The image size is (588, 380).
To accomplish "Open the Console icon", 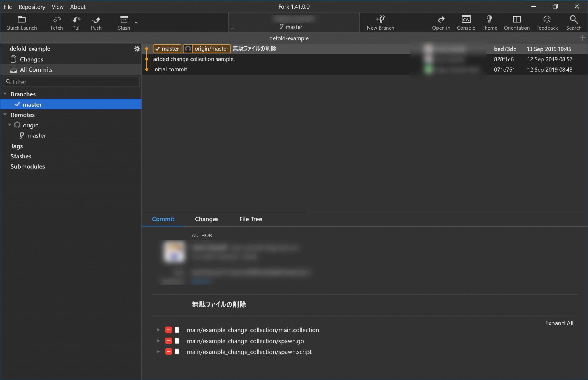I will click(466, 20).
